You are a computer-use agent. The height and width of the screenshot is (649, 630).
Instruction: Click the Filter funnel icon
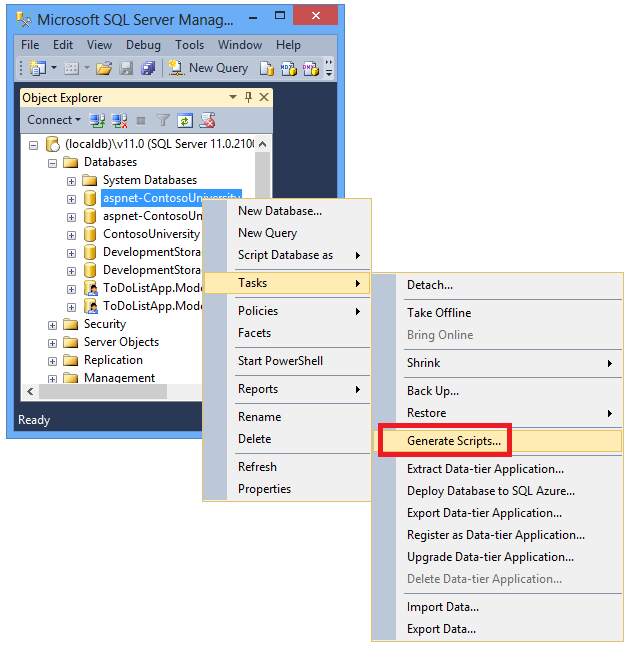tap(163, 120)
